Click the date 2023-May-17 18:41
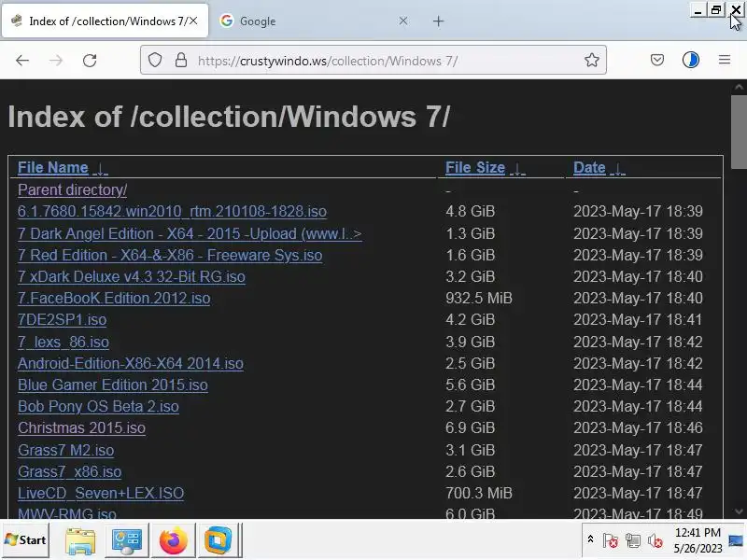This screenshot has height=560, width=747. pyautogui.click(x=638, y=319)
